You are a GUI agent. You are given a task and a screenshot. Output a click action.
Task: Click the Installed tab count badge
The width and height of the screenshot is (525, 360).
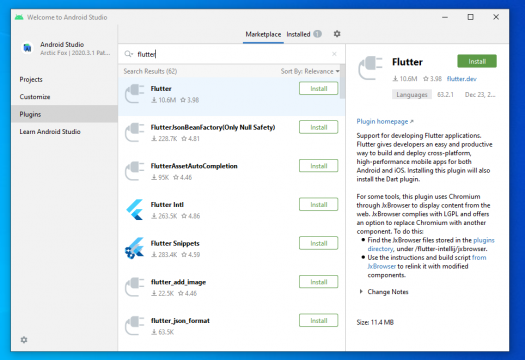[317, 34]
